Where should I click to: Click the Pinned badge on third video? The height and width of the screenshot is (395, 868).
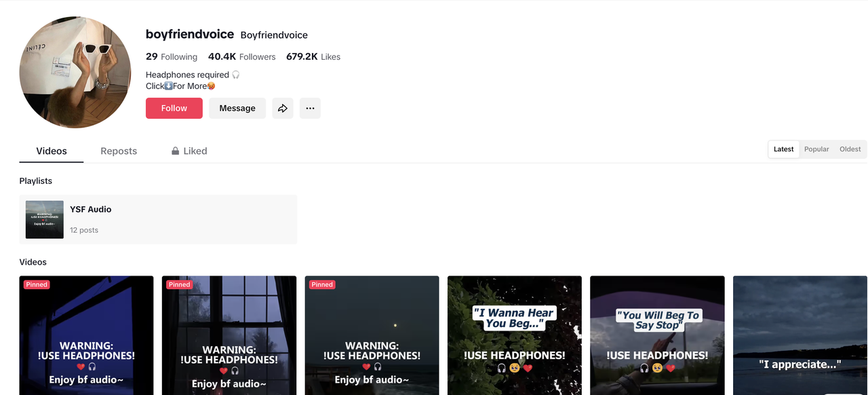point(322,284)
